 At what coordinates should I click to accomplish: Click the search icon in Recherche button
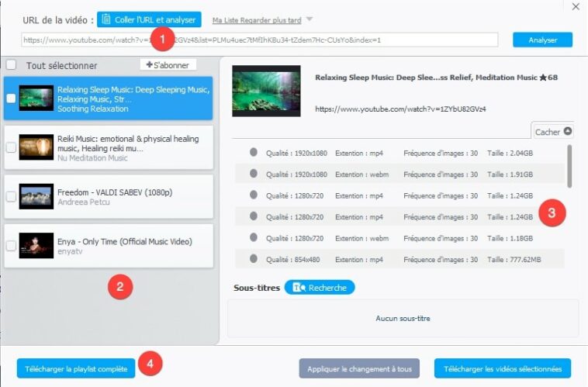coord(298,288)
